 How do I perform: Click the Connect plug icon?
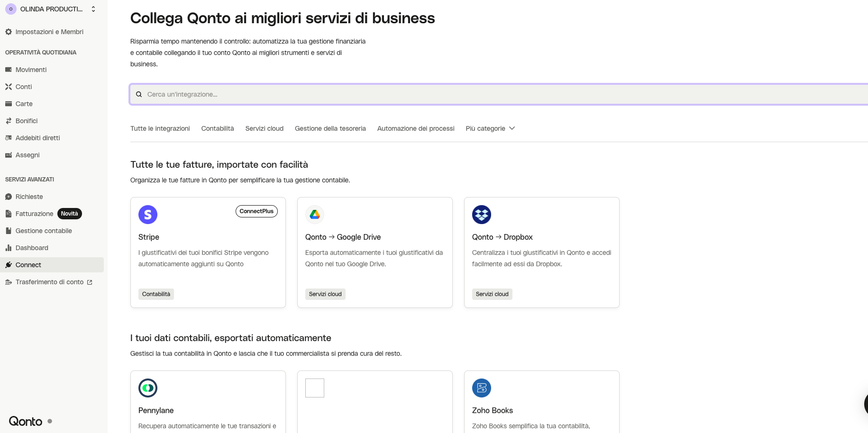click(x=9, y=265)
